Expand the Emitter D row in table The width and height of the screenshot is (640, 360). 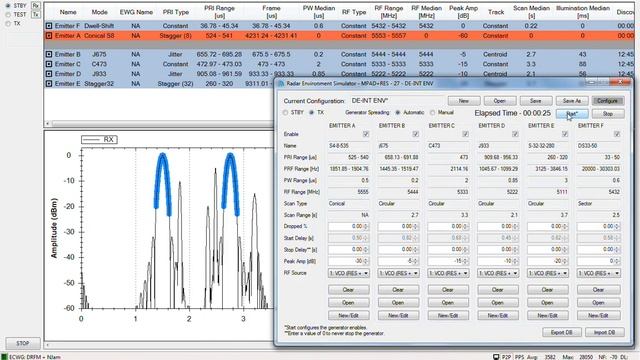point(49,74)
